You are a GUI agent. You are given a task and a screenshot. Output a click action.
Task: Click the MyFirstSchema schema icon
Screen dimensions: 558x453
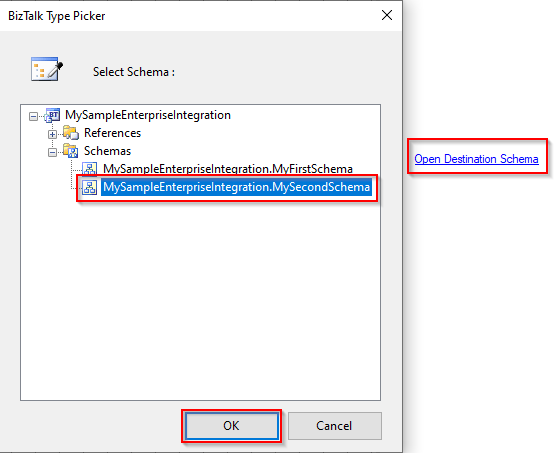[90, 169]
